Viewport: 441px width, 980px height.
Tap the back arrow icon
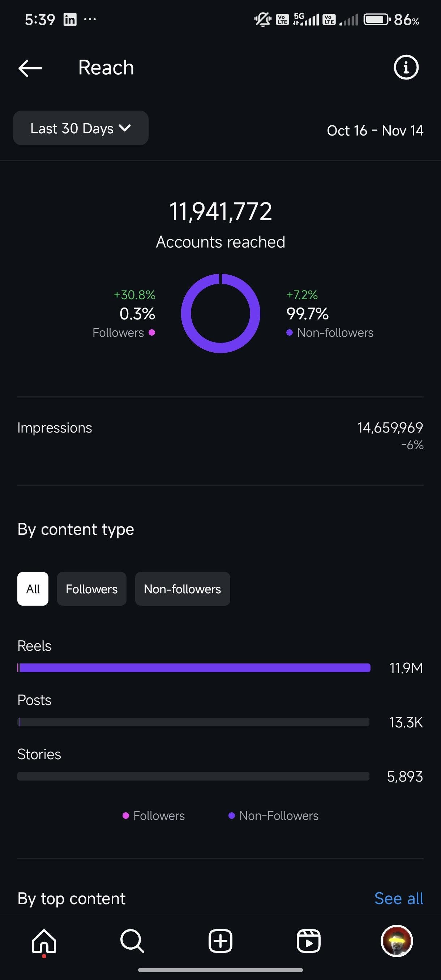coord(30,68)
